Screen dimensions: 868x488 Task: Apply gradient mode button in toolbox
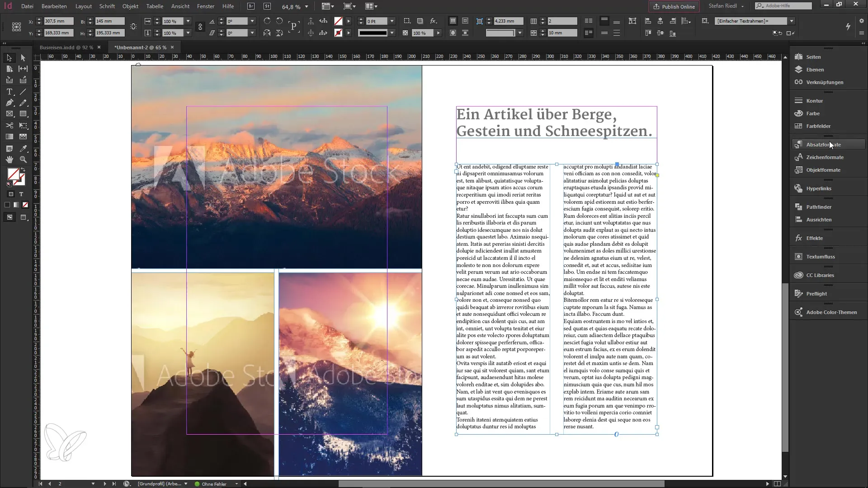pos(16,205)
